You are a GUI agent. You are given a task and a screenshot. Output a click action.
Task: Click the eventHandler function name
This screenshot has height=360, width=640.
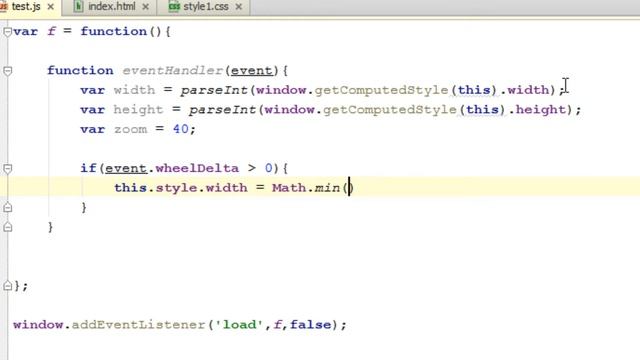point(172,71)
